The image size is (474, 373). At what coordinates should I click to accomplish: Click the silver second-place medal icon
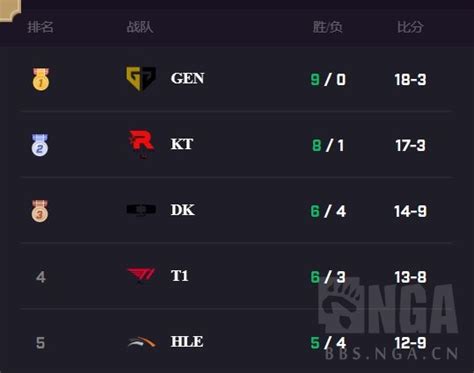[x=40, y=145]
